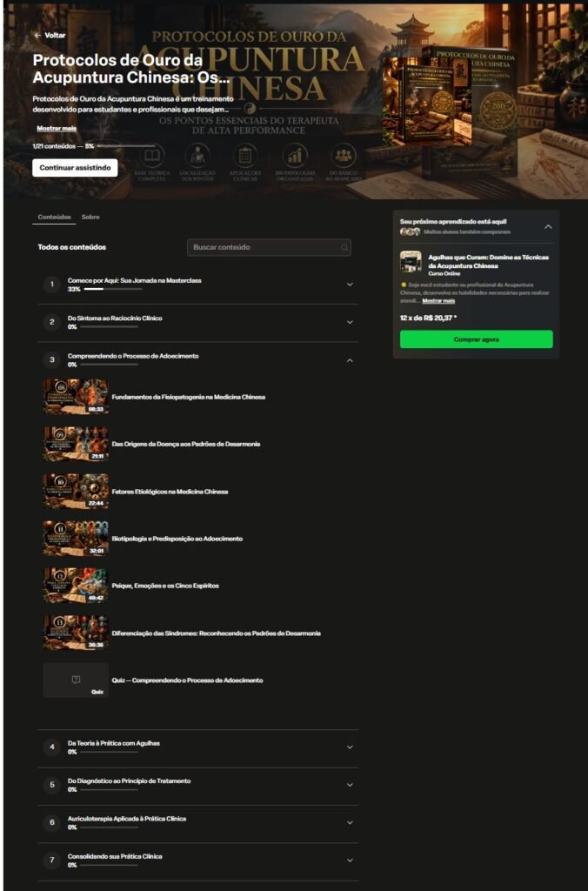Viewport: 588px width, 891px height.
Task: Click module title Do Diagnóstico ao Princípio de Tratamento
Action: click(x=129, y=780)
